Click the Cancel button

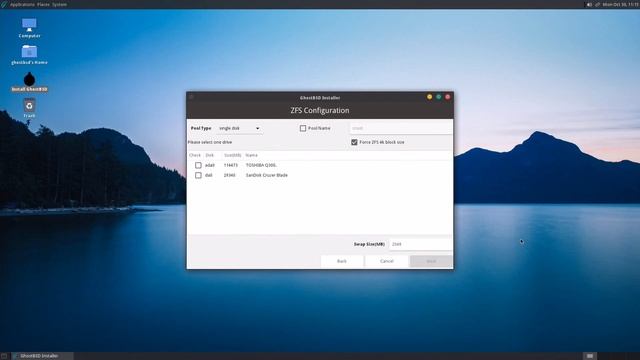tap(387, 261)
